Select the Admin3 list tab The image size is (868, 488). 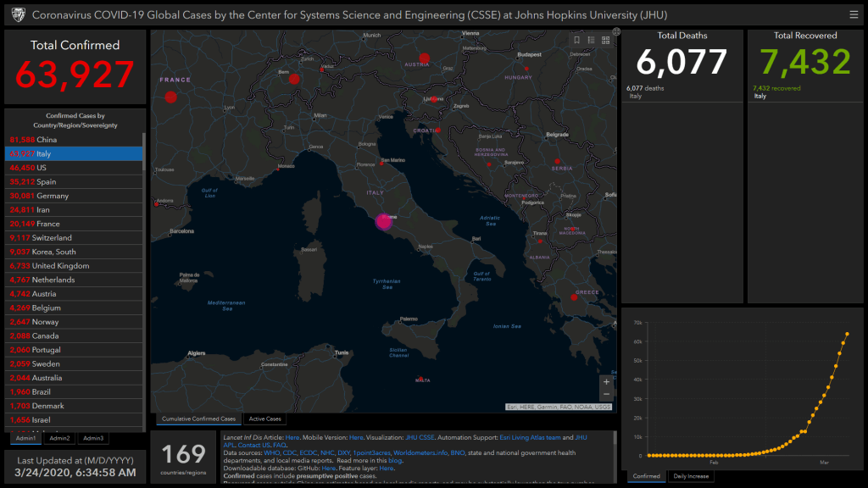tap(93, 438)
